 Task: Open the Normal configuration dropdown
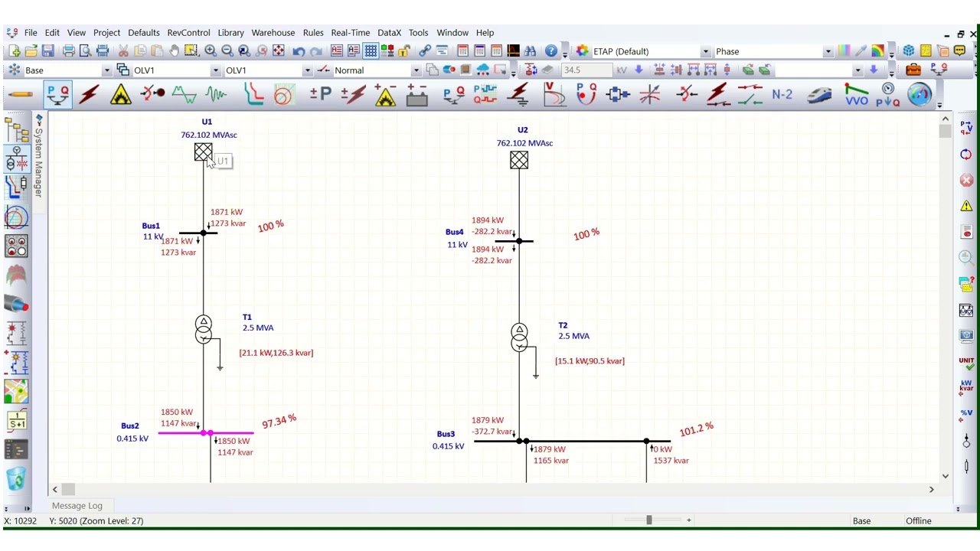[416, 70]
